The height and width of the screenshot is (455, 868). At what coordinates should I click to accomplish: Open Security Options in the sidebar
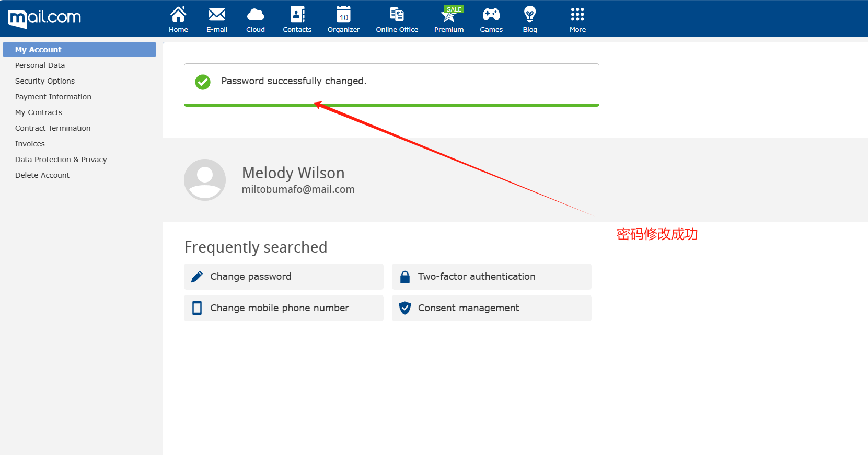[45, 81]
